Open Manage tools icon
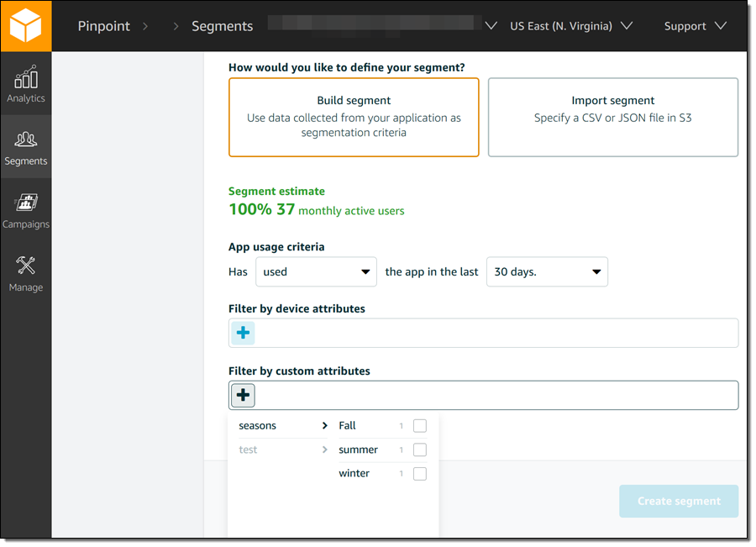756x547 pixels. [26, 267]
